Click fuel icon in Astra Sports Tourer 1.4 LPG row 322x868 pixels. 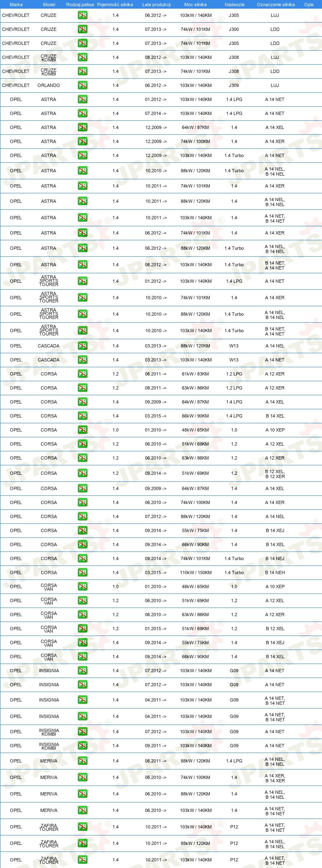[x=83, y=281]
